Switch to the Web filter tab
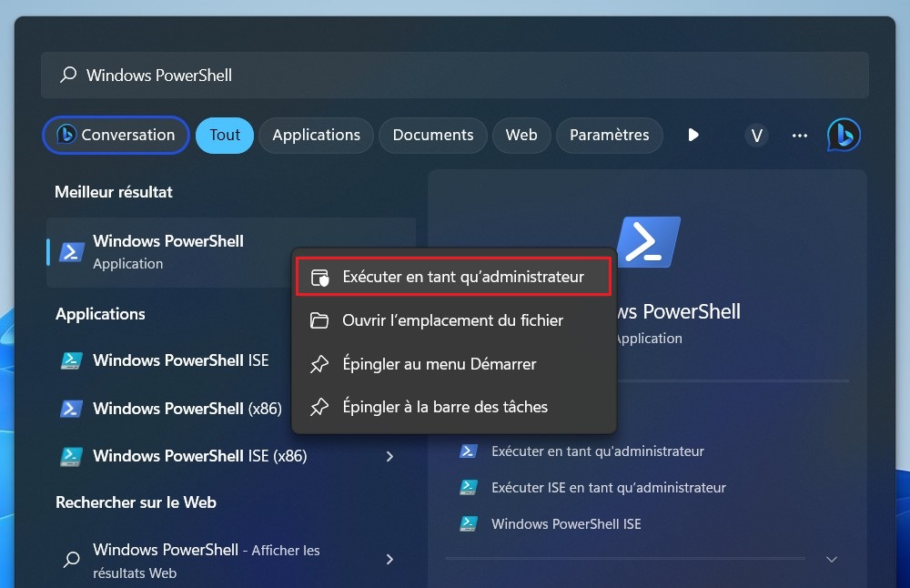910x588 pixels. coord(521,136)
